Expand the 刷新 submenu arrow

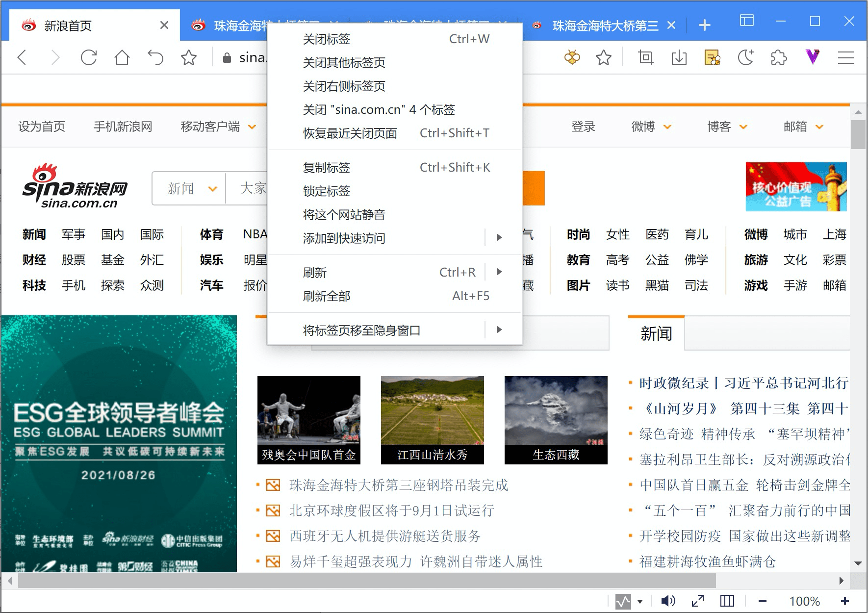click(x=499, y=272)
